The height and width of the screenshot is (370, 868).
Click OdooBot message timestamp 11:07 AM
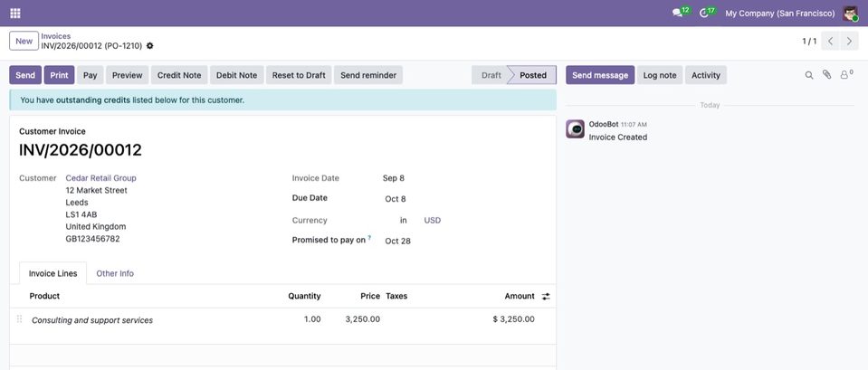634,125
